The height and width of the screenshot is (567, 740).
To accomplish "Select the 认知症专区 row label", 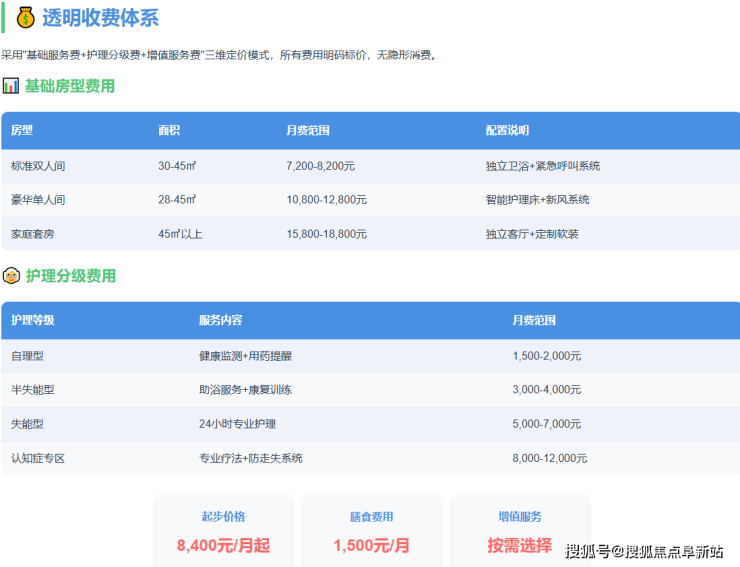I will (38, 458).
